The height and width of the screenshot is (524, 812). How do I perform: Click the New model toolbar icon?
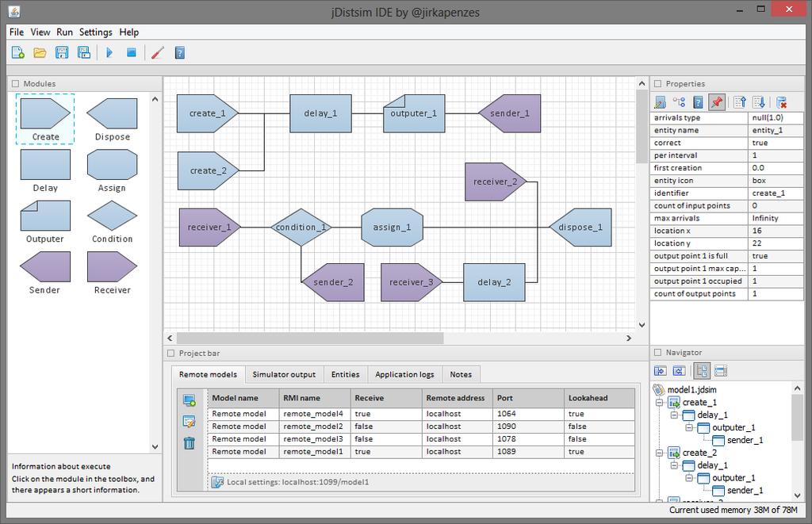18,52
